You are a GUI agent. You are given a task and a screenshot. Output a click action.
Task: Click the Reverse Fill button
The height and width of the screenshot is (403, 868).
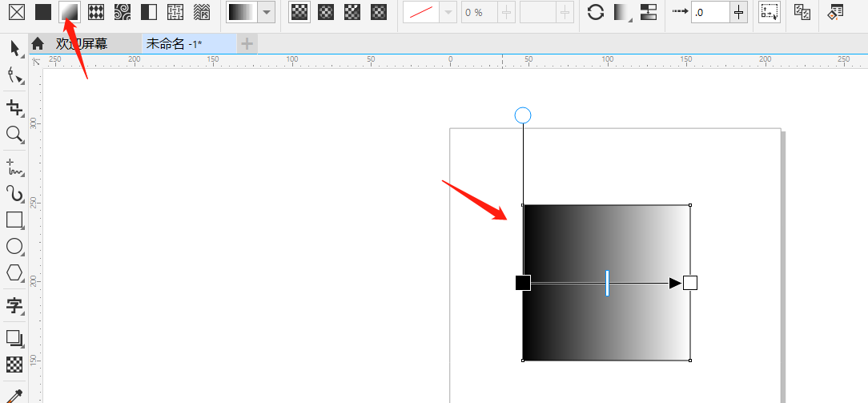(595, 12)
